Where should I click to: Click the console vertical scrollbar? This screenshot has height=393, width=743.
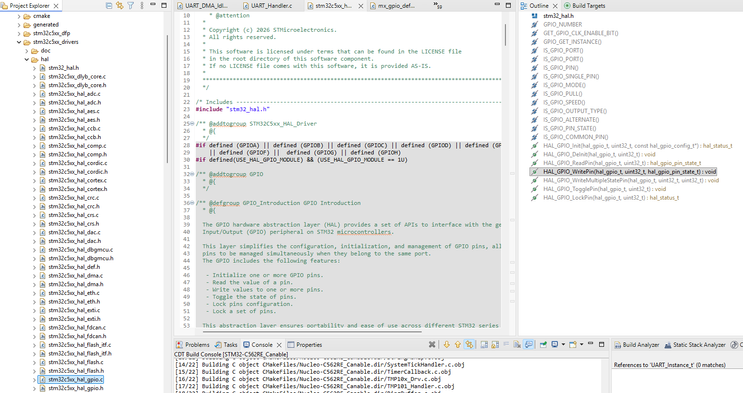pyautogui.click(x=605, y=375)
